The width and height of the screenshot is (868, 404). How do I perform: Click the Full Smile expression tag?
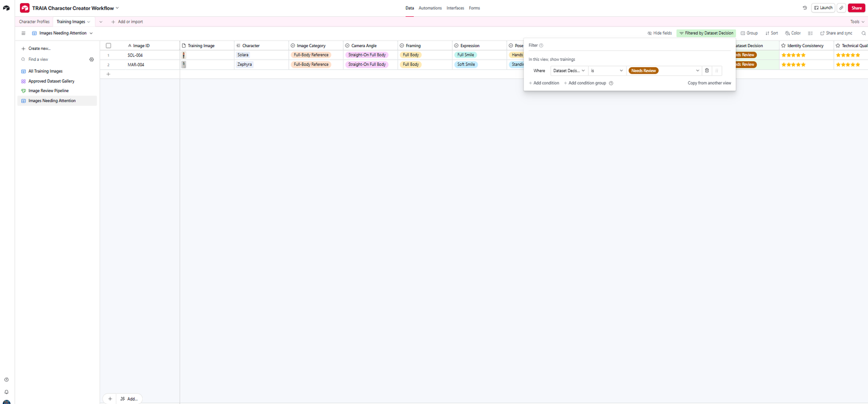465,55
